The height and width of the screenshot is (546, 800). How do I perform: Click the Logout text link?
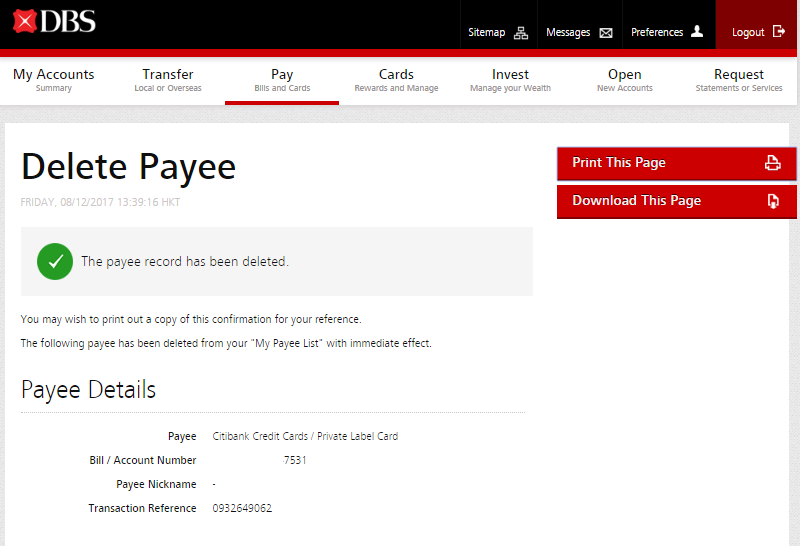(x=748, y=32)
